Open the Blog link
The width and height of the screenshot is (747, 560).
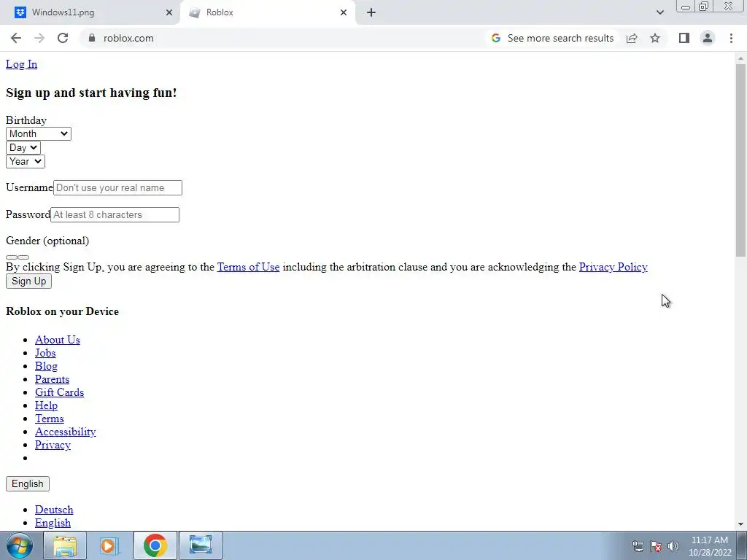point(46,366)
